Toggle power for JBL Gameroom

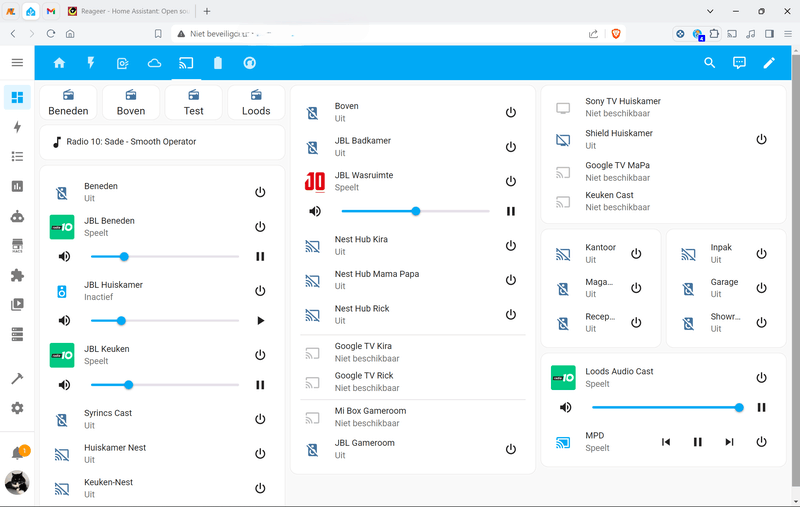(x=511, y=449)
